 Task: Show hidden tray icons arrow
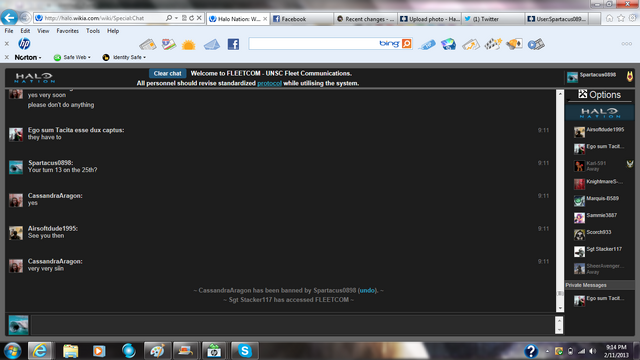[547, 351]
